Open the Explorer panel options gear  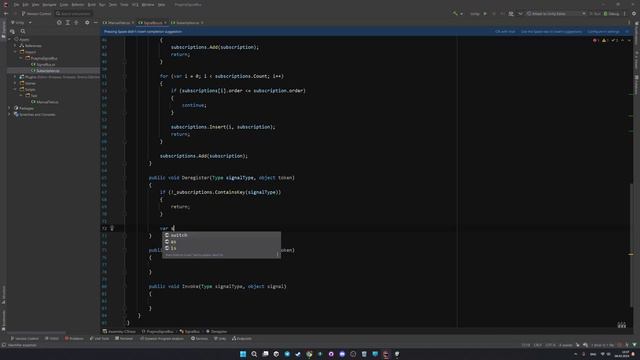pos(87,23)
